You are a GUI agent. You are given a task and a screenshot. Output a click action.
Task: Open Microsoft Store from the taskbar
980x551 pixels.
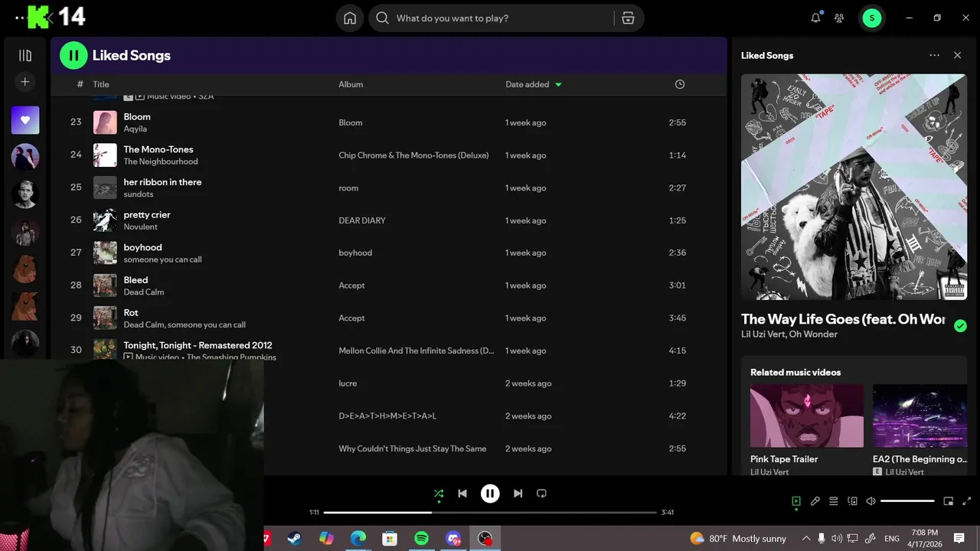[x=390, y=539]
